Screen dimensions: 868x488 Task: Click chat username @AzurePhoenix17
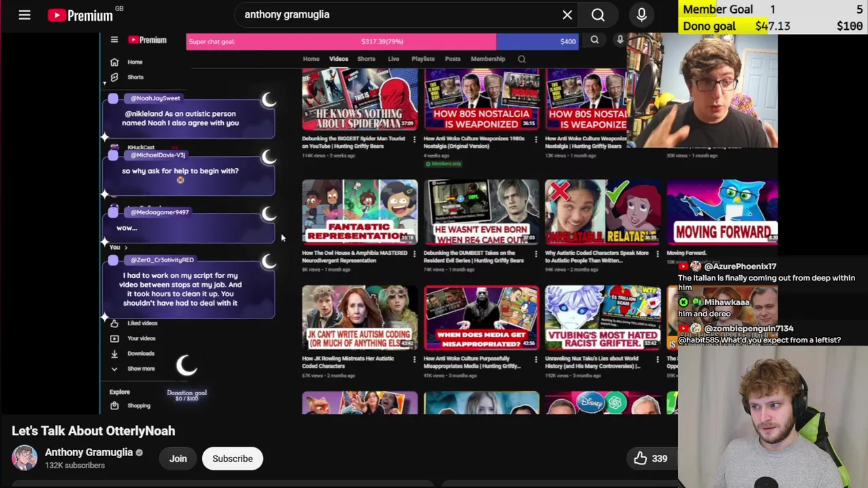tap(740, 266)
